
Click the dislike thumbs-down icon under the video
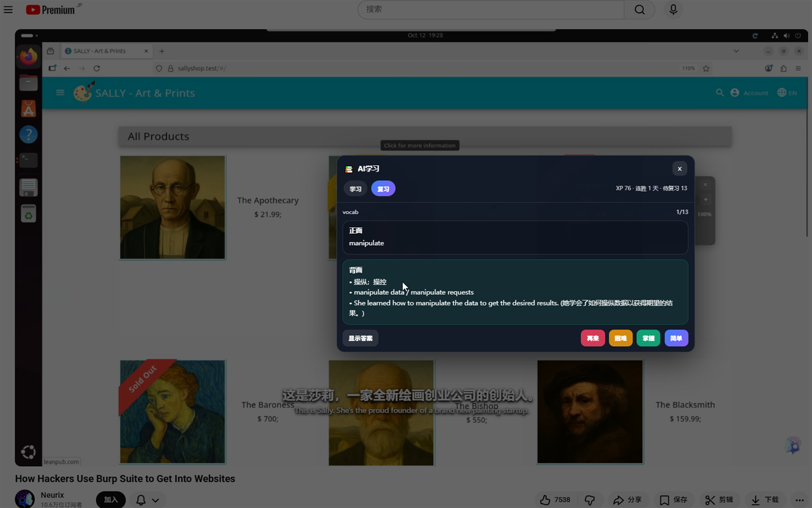(590, 500)
